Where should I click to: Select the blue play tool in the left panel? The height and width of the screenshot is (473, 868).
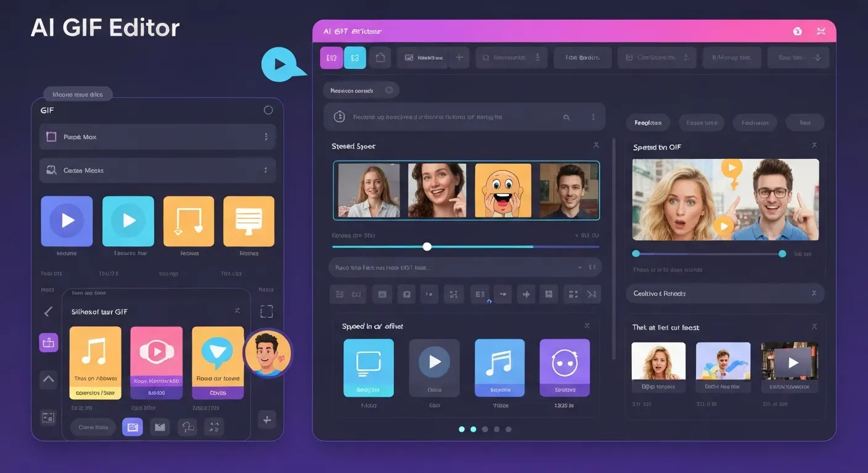67,220
